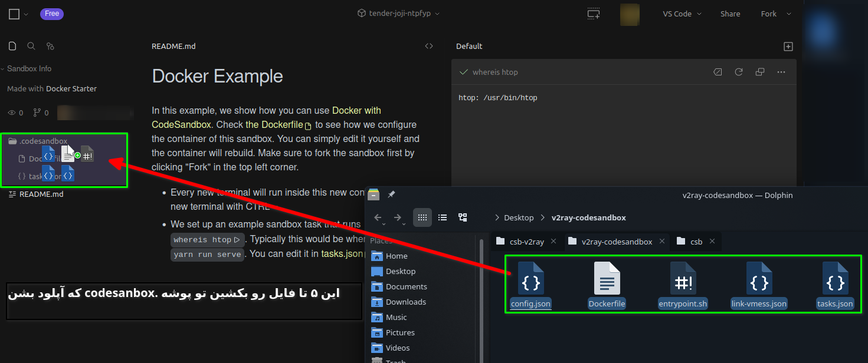This screenshot has width=868, height=363.
Task: Open the Search icon in sidebar
Action: click(31, 46)
